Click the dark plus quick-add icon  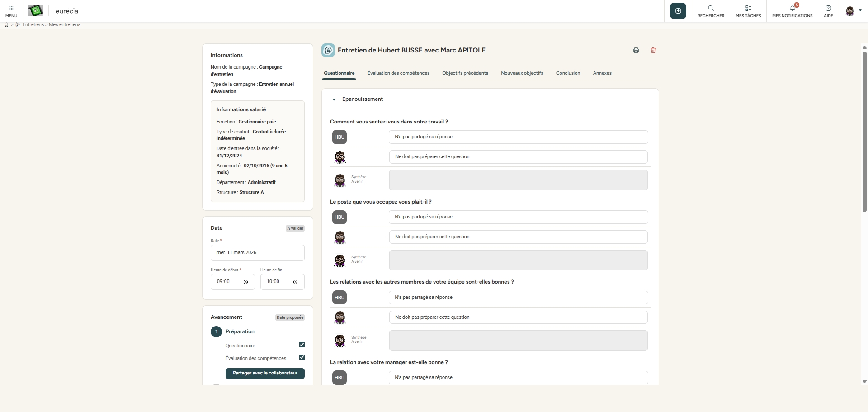pyautogui.click(x=678, y=11)
